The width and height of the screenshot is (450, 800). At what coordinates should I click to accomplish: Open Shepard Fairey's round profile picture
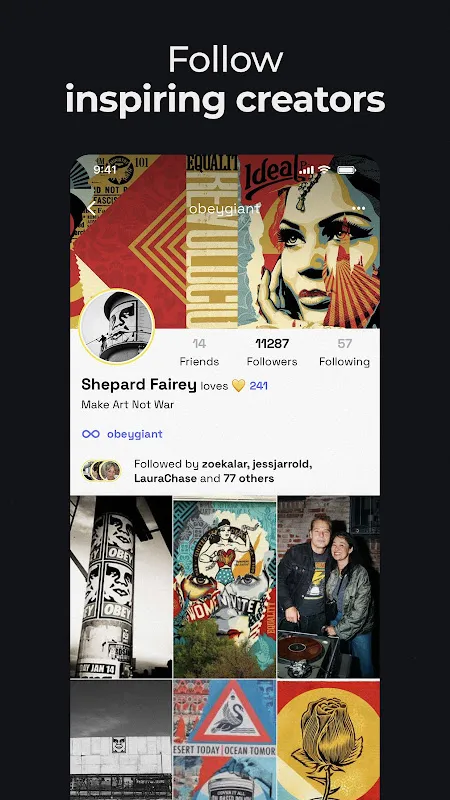(x=117, y=327)
